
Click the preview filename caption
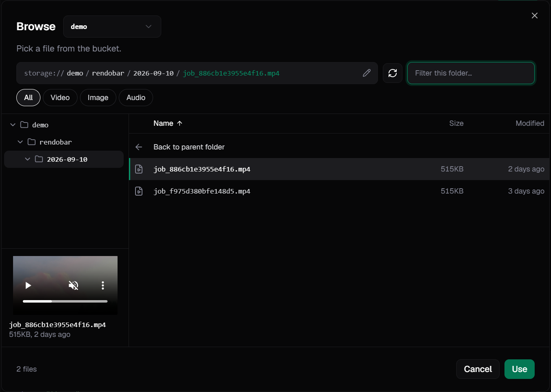tap(58, 325)
